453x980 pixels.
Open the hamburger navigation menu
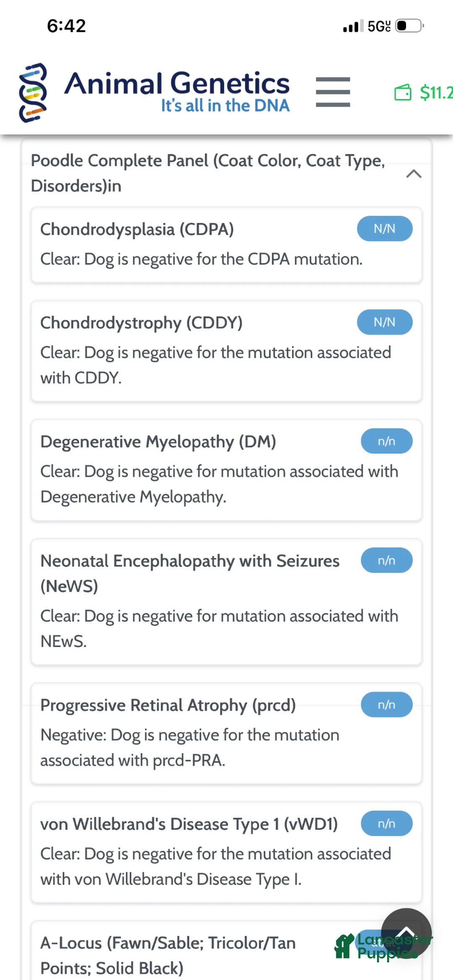click(333, 92)
